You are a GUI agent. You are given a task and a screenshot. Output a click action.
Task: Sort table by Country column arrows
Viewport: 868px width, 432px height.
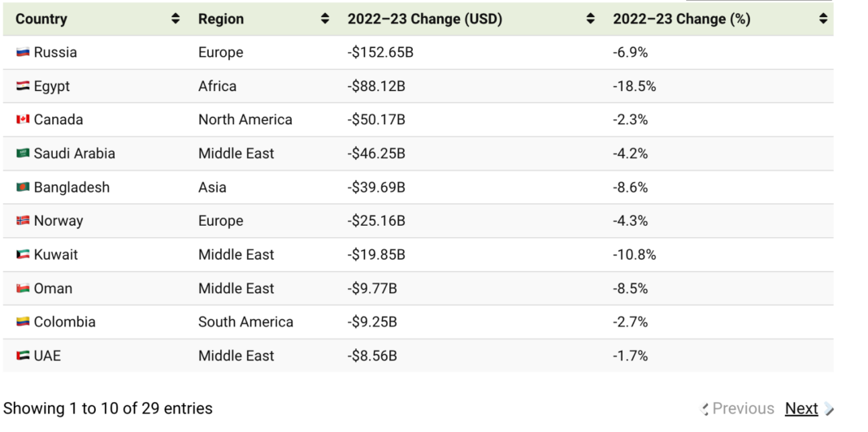(x=176, y=19)
